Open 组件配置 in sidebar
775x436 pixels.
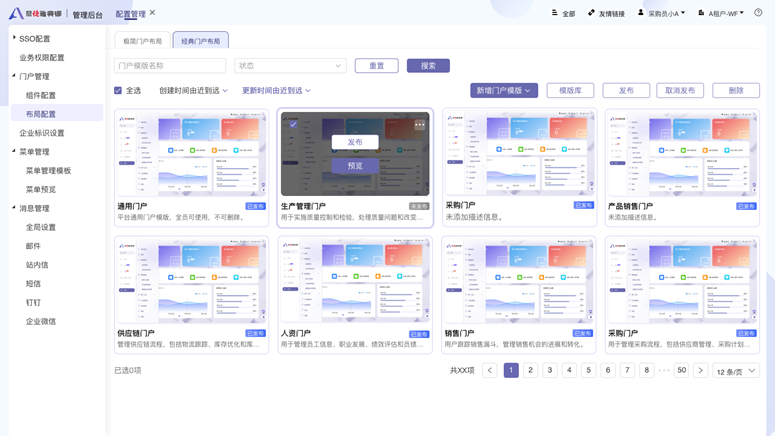click(41, 95)
